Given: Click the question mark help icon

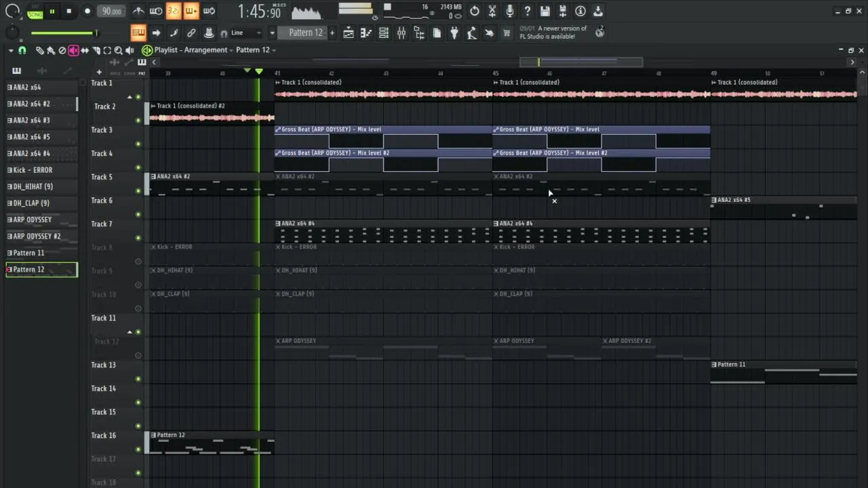Looking at the screenshot, I should 528,11.
